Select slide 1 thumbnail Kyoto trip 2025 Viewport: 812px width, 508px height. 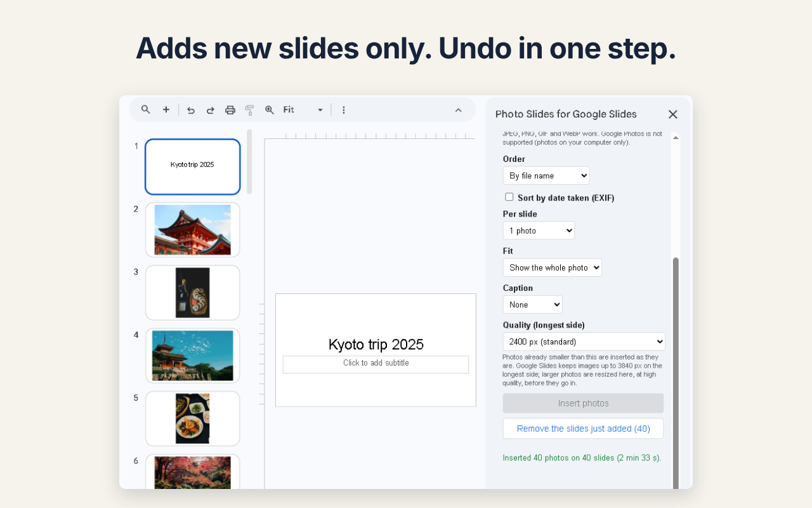tap(193, 167)
